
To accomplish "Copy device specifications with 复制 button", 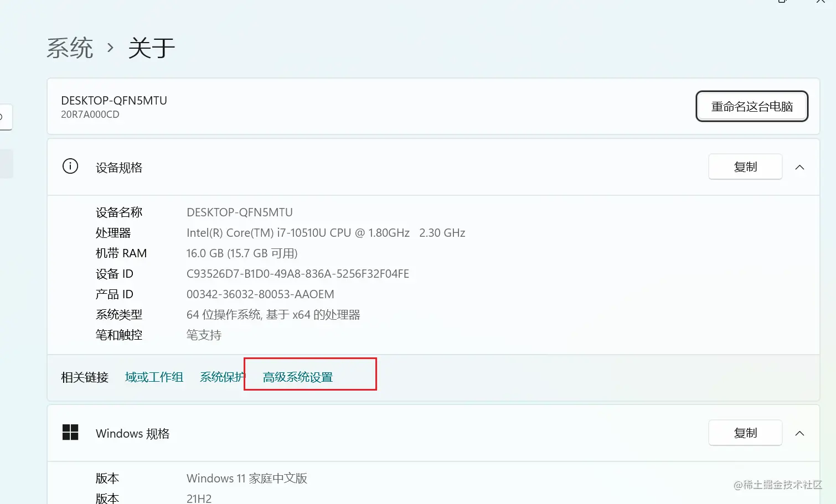I will click(745, 167).
